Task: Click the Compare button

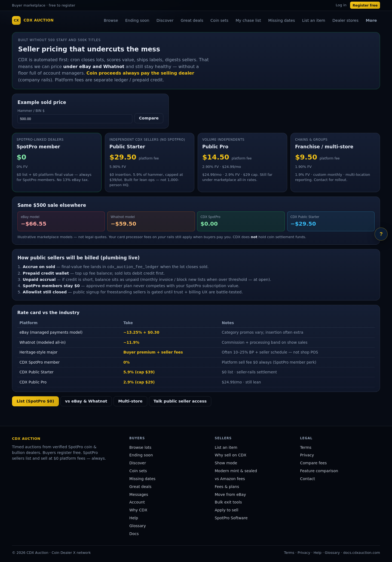Action: tap(149, 118)
